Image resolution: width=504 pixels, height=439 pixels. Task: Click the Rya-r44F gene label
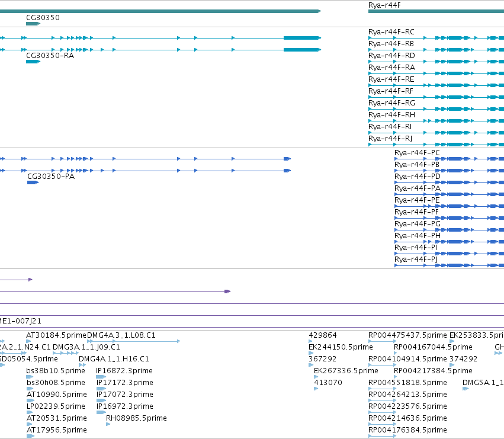[x=384, y=5]
